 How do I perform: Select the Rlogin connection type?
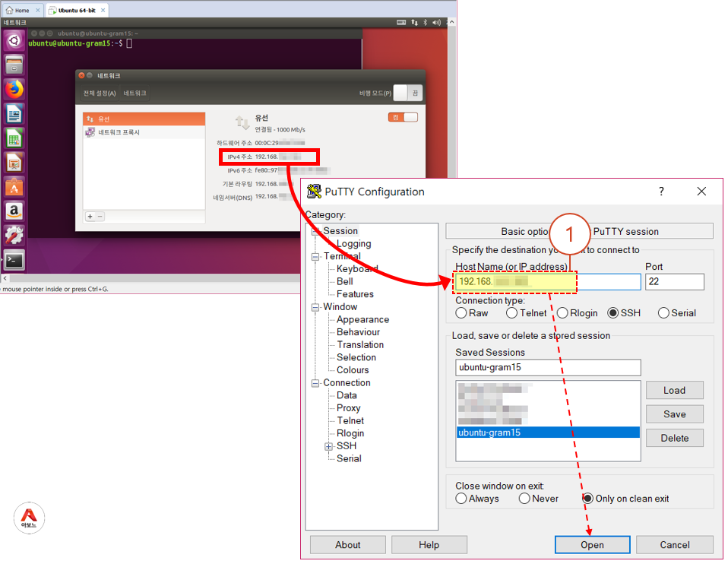(x=577, y=313)
